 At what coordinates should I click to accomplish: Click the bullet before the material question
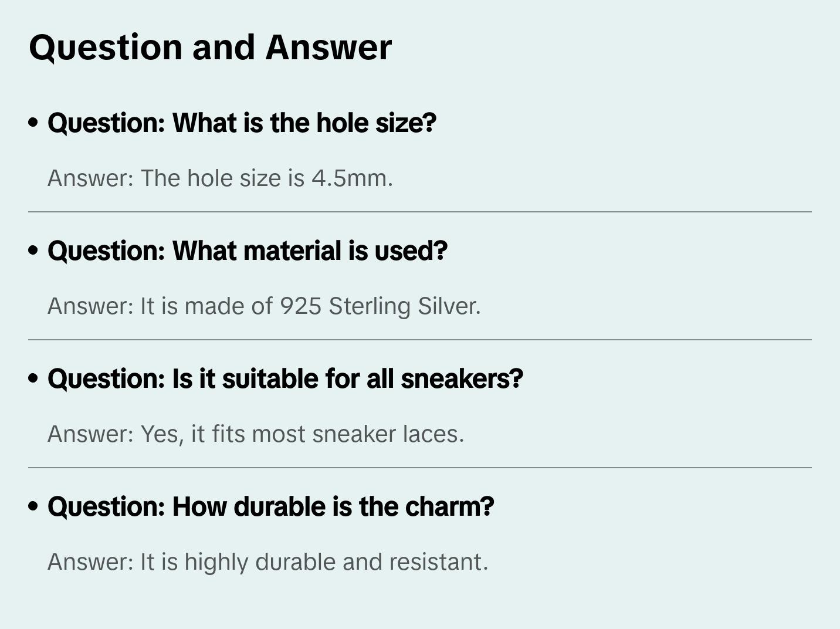point(33,251)
